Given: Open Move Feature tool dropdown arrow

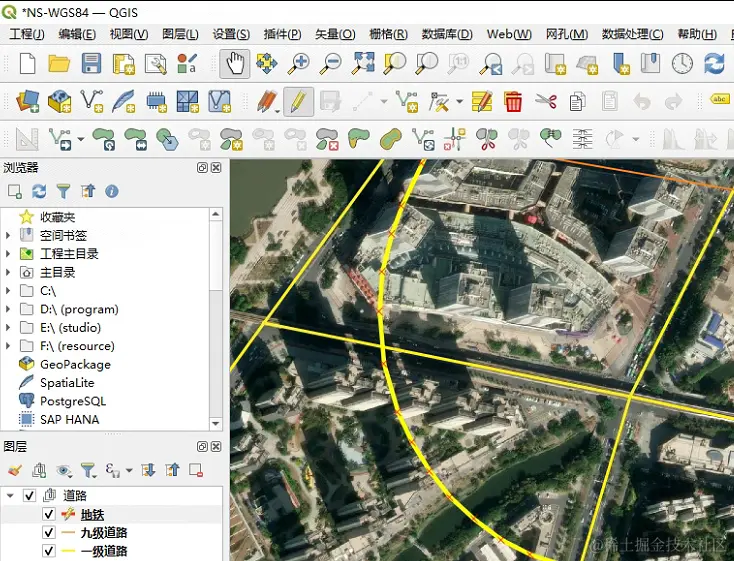Looking at the screenshot, I should click(x=81, y=139).
